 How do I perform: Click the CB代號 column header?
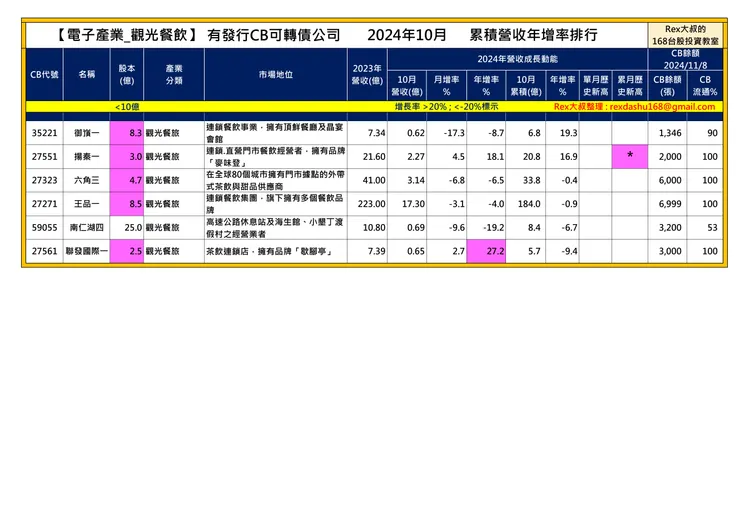pos(44,75)
